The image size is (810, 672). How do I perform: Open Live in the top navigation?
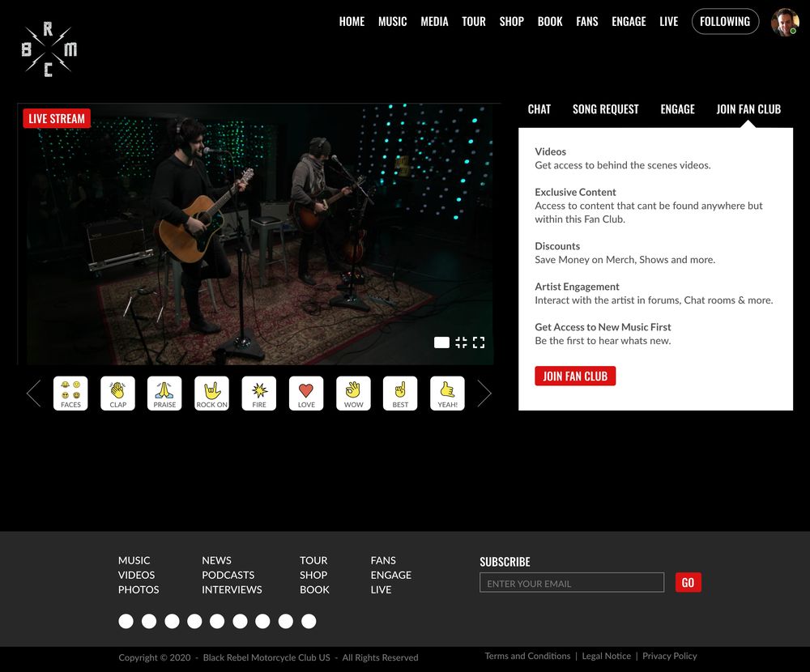[x=668, y=22]
